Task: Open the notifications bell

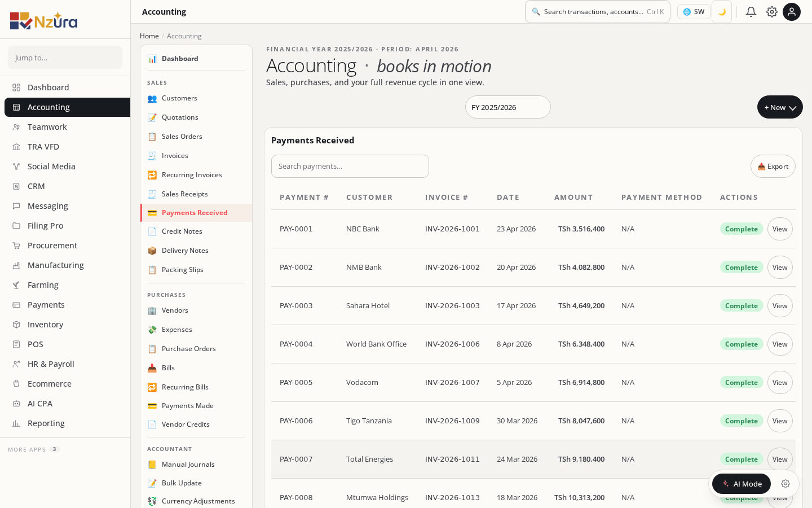Action: [x=751, y=12]
